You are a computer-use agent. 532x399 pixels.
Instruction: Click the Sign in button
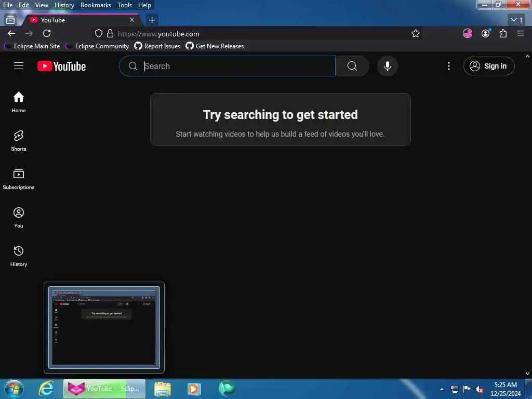pos(488,66)
